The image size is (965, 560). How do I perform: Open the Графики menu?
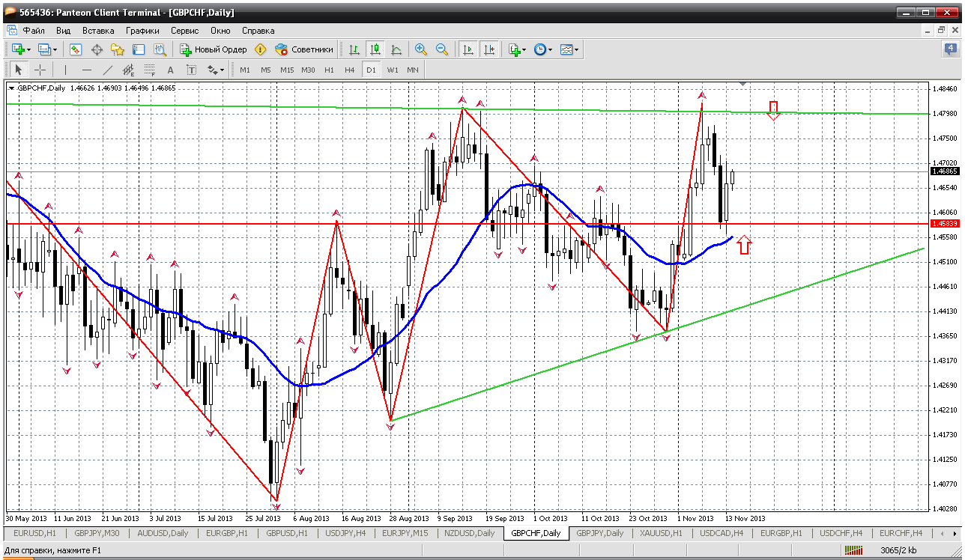point(142,31)
